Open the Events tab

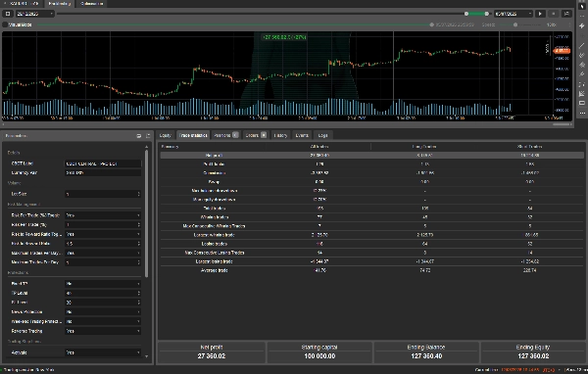pos(302,135)
